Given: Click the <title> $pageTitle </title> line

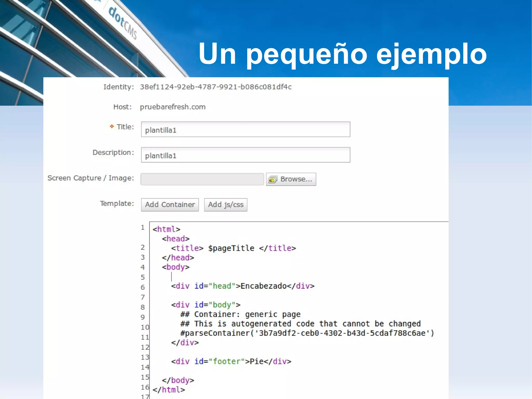Looking at the screenshot, I should coord(234,248).
